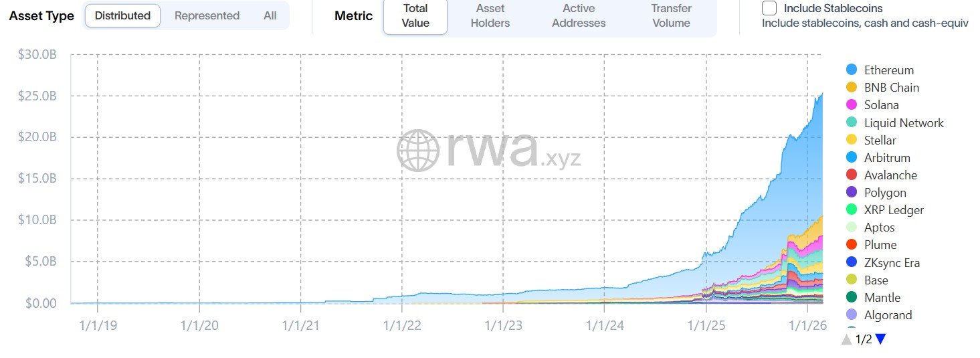Show All asset types
Viewport: 980px width, 358px height.
270,15
